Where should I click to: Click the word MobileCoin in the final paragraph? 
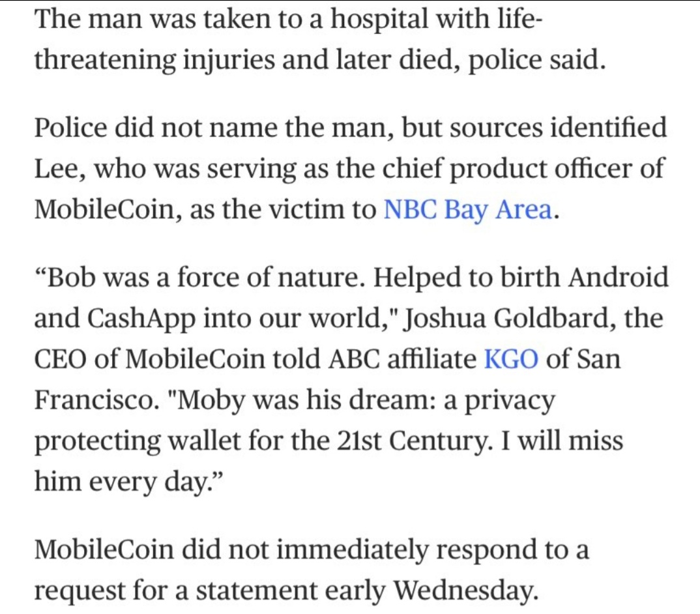pyautogui.click(x=104, y=549)
